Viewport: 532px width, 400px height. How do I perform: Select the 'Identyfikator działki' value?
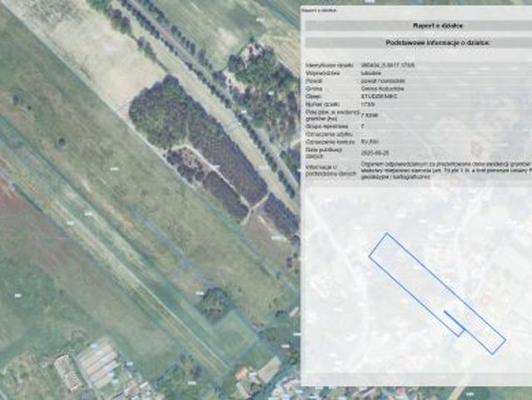(387, 65)
